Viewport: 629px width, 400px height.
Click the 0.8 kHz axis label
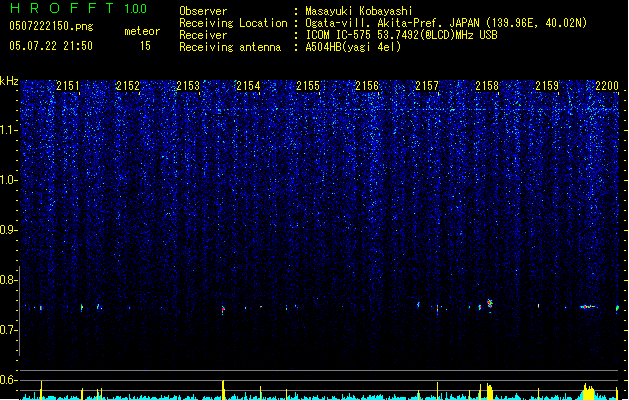click(x=9, y=280)
